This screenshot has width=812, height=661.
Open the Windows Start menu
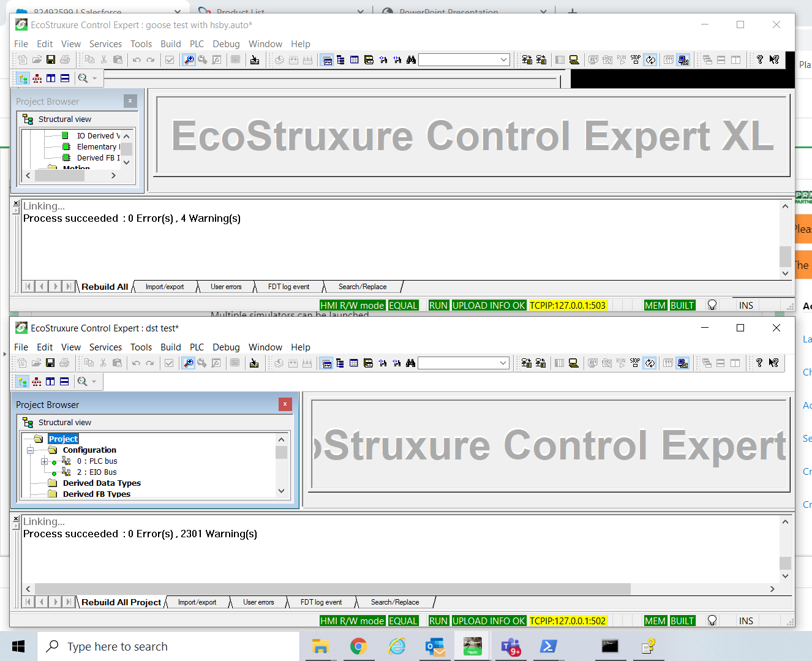coord(18,646)
